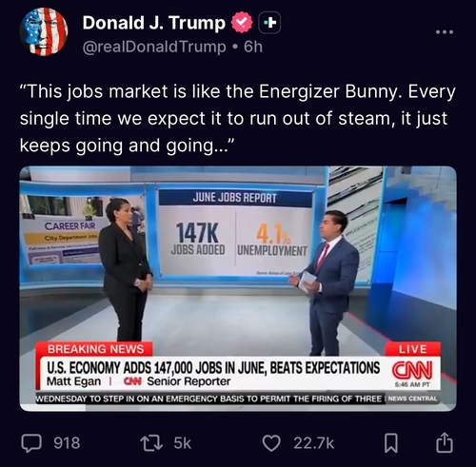Click the Donald J. Trump display name

(154, 23)
